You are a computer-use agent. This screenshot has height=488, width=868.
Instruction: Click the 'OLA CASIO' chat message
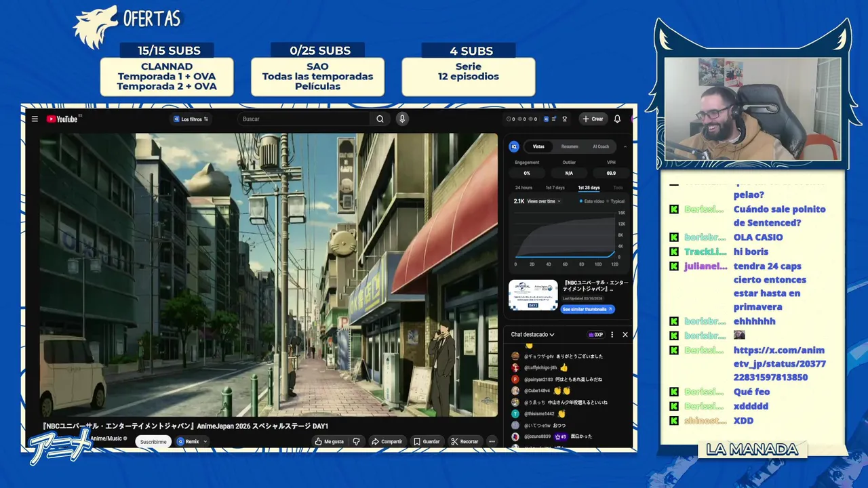758,237
